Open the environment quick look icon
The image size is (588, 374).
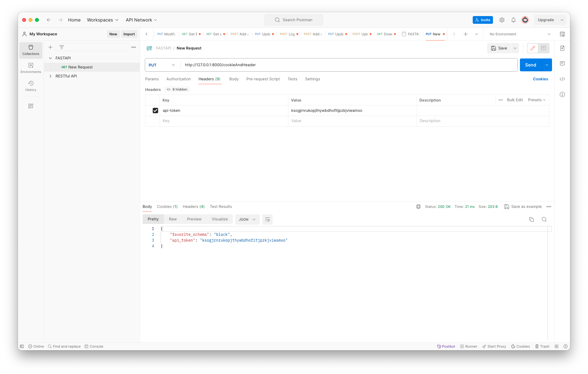click(x=562, y=34)
